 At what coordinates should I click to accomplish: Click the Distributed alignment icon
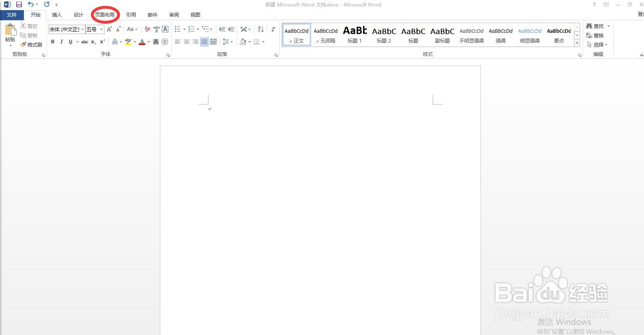coord(213,42)
